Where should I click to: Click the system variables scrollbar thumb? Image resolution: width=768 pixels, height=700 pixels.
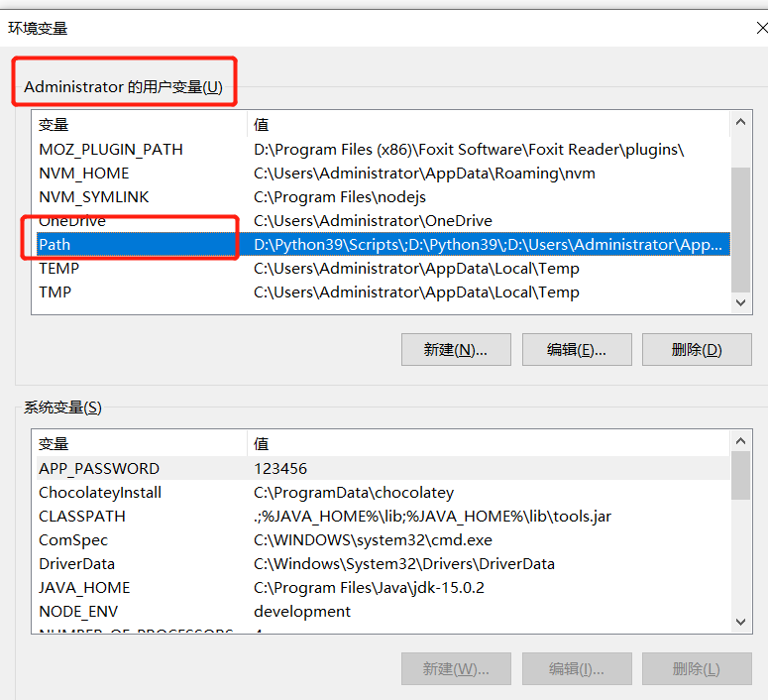click(x=740, y=476)
